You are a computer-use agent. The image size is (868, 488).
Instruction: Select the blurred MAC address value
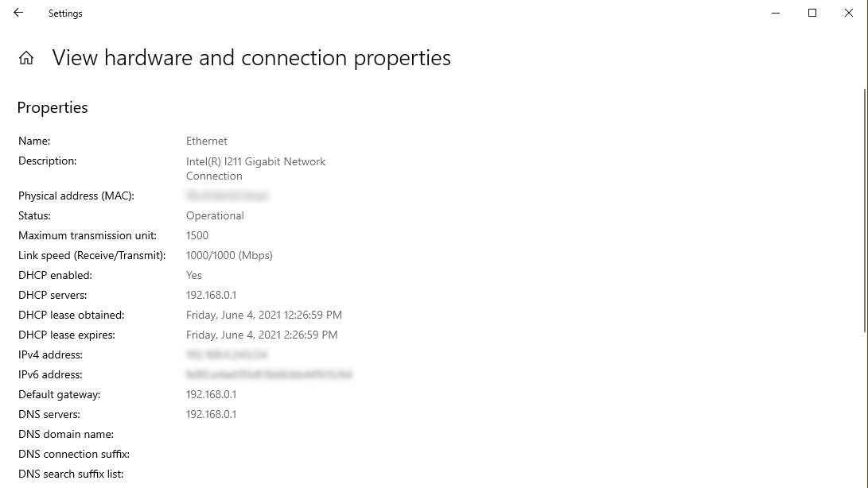click(x=228, y=196)
